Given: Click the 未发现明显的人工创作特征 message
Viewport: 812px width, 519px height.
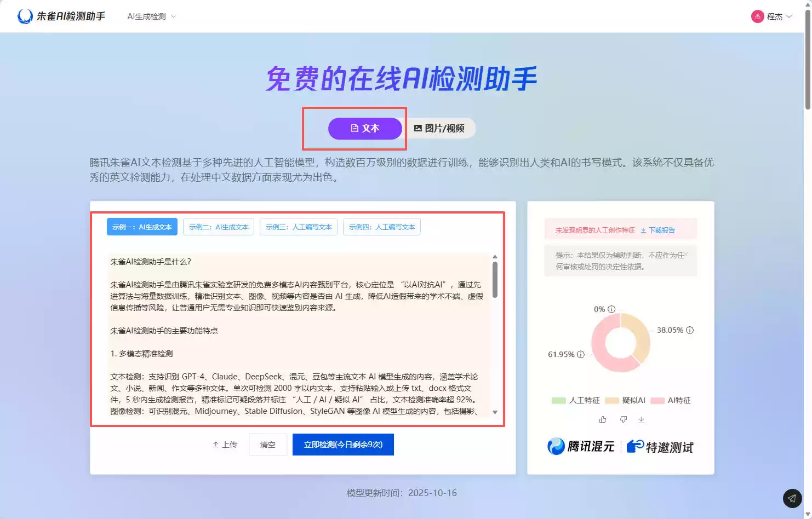Looking at the screenshot, I should pos(595,230).
